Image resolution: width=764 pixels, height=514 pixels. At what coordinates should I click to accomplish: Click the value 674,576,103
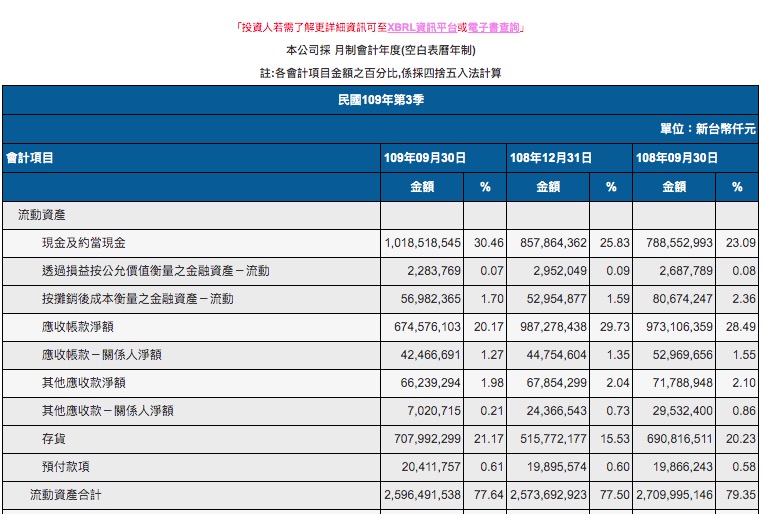427,327
